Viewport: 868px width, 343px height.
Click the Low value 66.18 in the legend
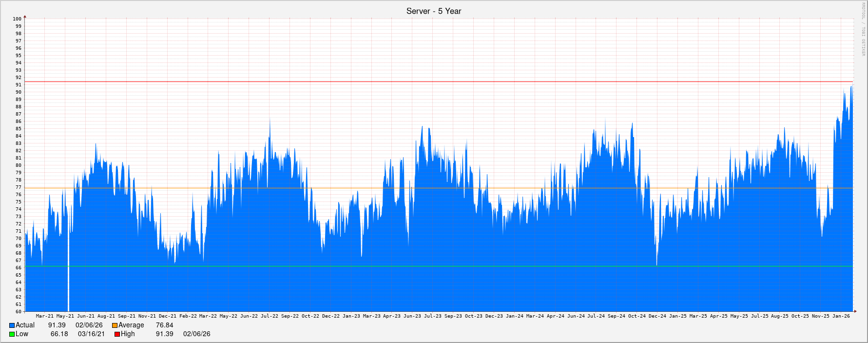tap(59, 334)
